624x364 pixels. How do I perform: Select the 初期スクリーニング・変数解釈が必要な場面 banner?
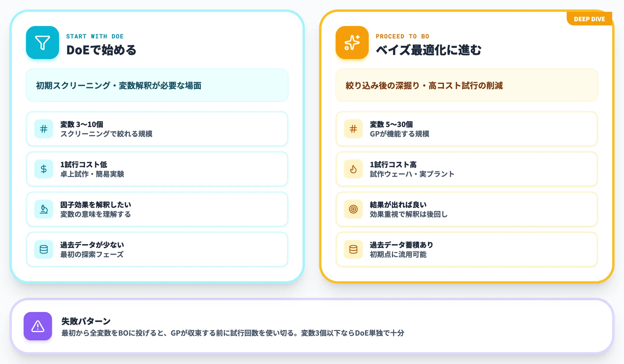[157, 85]
